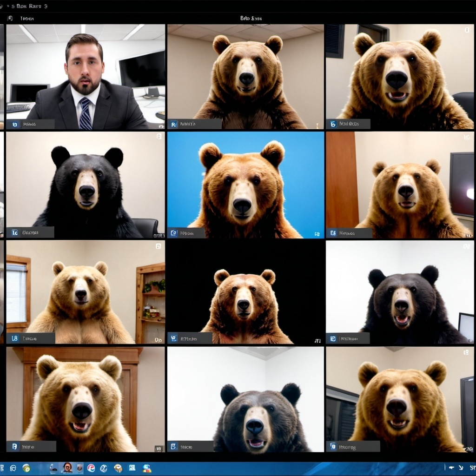
Task: Click the Trous label in the top bar
Action: coord(26,18)
